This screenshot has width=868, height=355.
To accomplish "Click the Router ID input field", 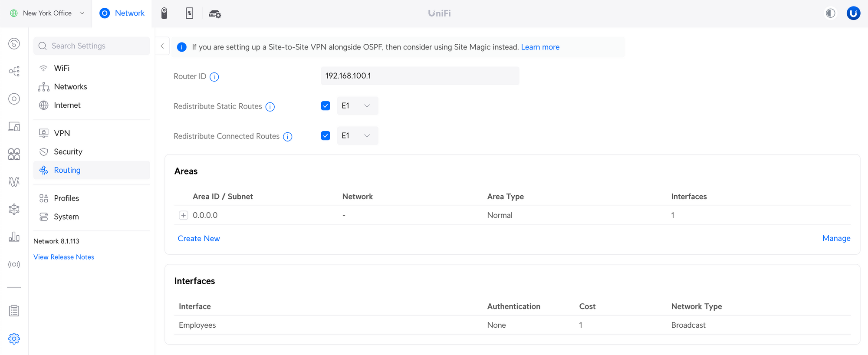I will [420, 76].
